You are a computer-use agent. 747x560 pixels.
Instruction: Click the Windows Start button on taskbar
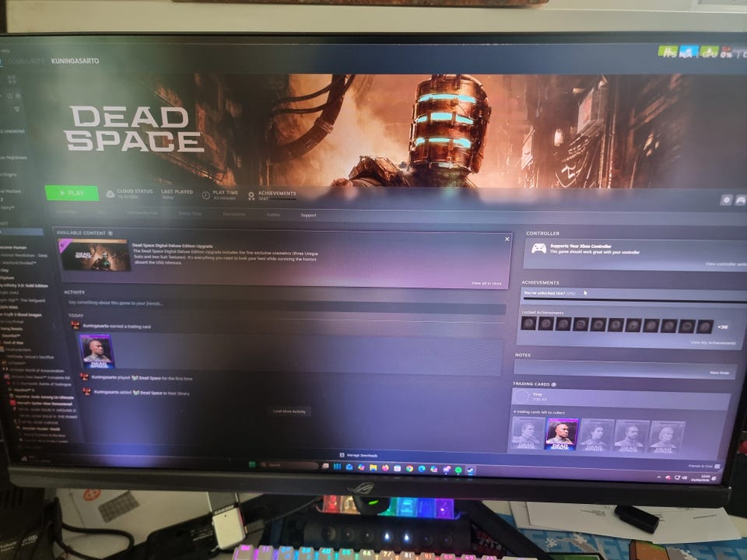251,464
